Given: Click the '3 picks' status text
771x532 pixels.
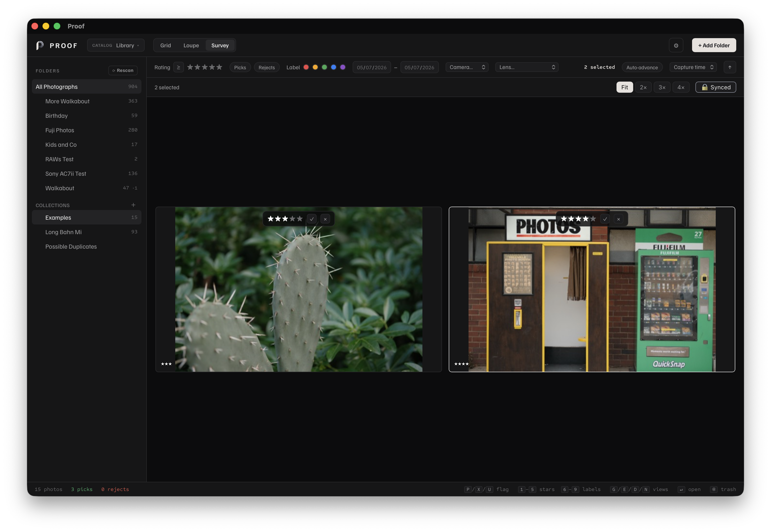Looking at the screenshot, I should pos(82,489).
